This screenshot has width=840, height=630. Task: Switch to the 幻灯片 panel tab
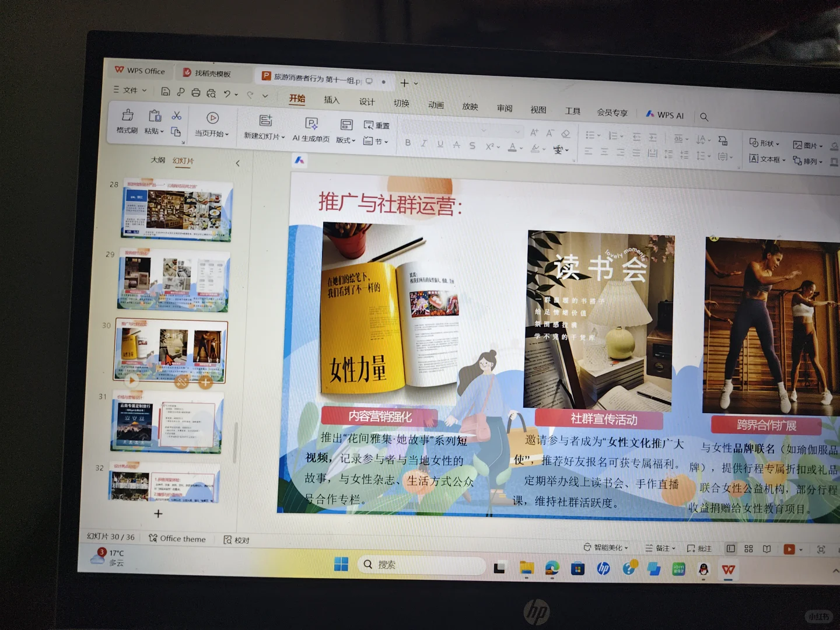(183, 161)
